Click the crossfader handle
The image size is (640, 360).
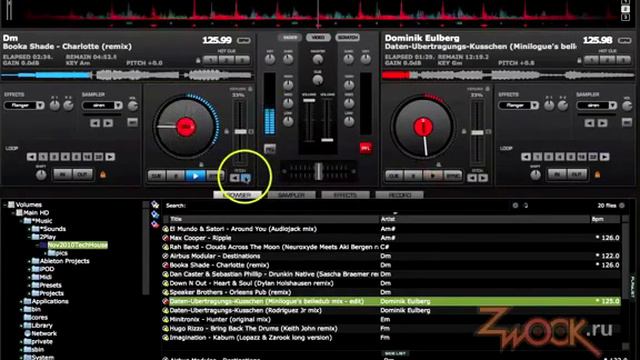(318, 171)
